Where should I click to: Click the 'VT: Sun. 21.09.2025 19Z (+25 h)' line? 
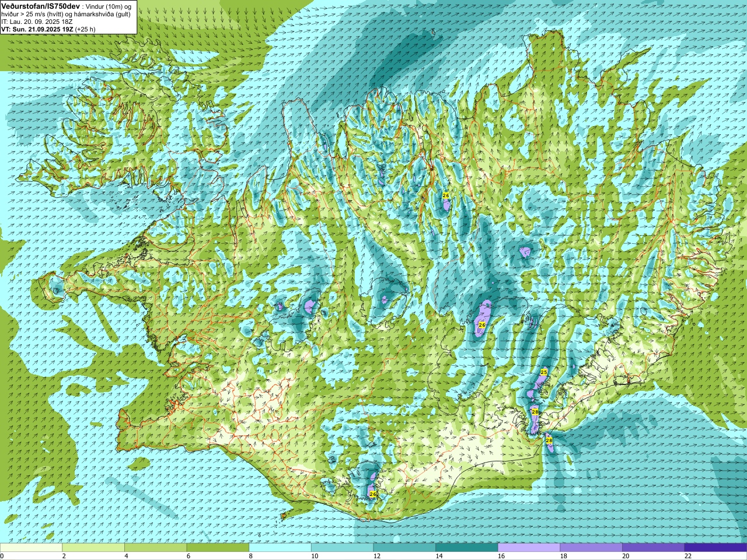click(x=48, y=29)
